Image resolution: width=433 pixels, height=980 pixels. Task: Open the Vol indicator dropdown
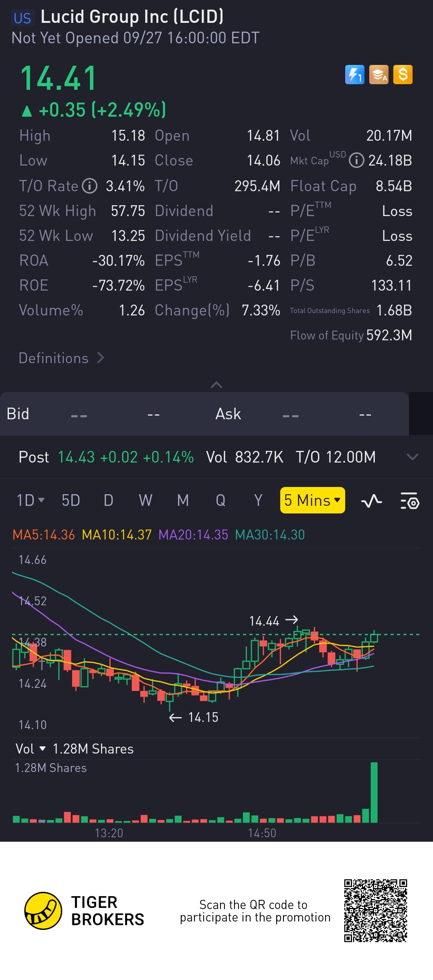pyautogui.click(x=31, y=749)
